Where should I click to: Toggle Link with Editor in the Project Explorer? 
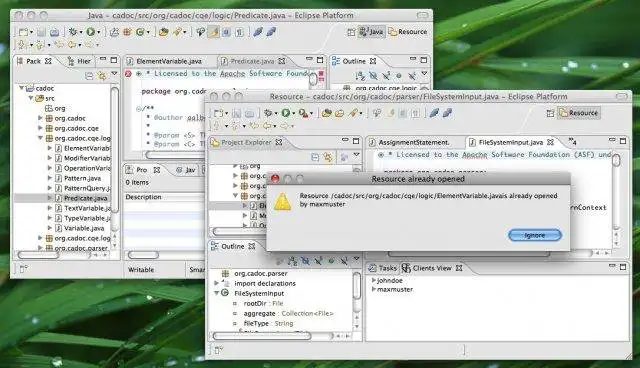click(327, 157)
